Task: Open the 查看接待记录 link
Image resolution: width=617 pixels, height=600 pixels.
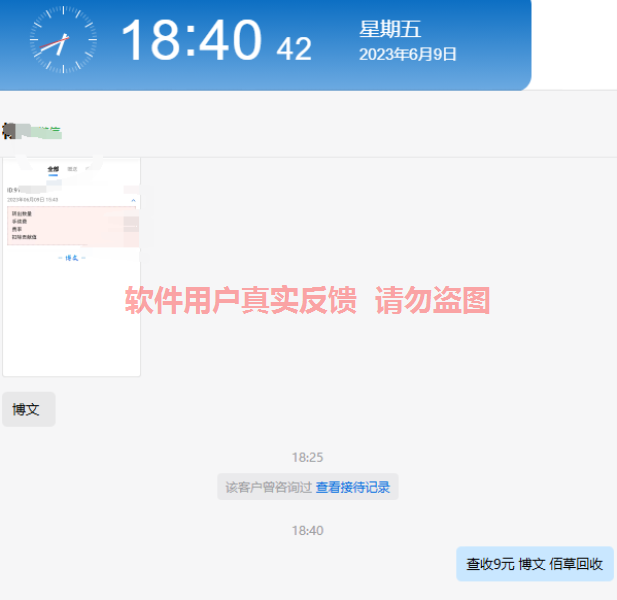Action: 353,487
